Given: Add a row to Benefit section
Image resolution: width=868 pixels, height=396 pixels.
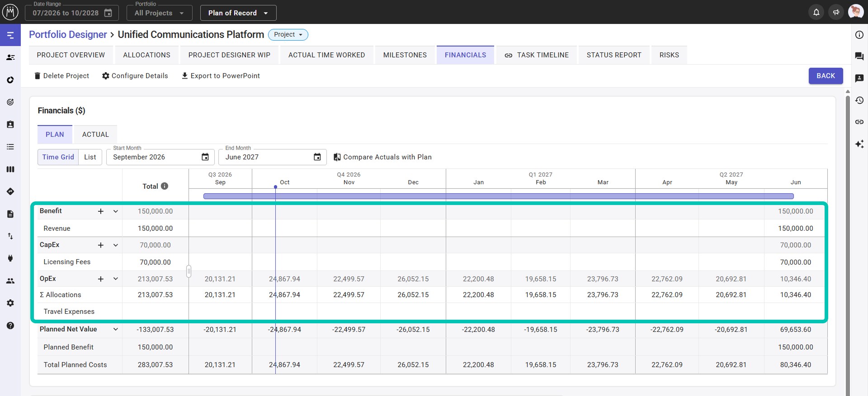Looking at the screenshot, I should tap(101, 211).
